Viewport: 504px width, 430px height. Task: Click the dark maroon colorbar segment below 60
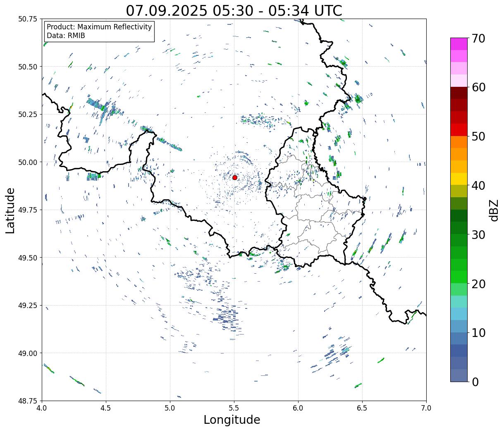tap(459, 93)
